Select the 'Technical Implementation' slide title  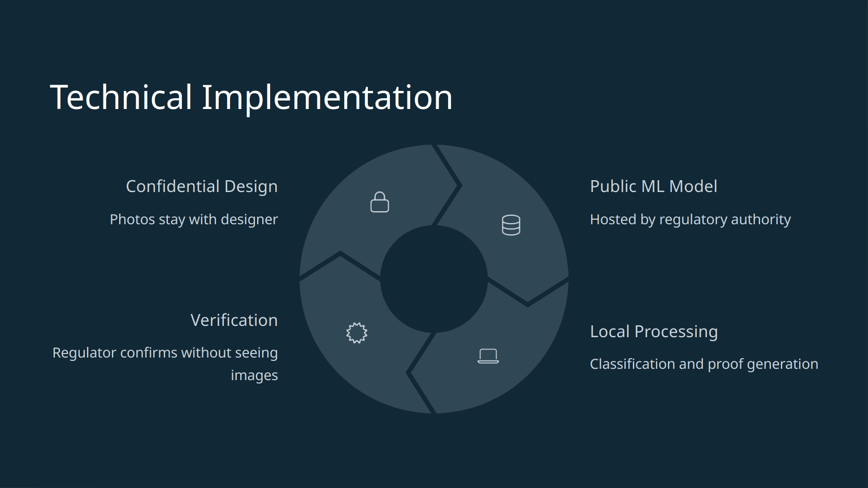click(251, 97)
